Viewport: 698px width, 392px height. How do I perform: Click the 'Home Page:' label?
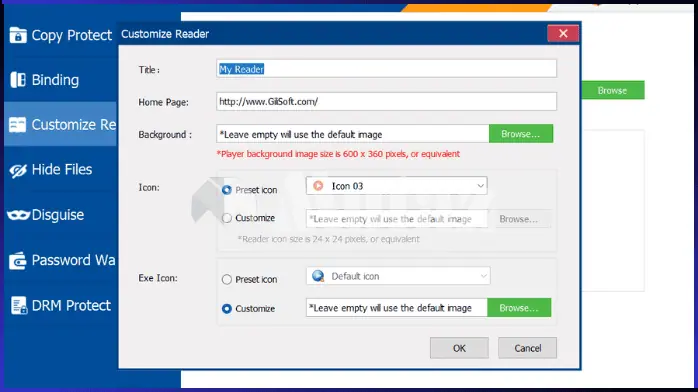tap(163, 102)
